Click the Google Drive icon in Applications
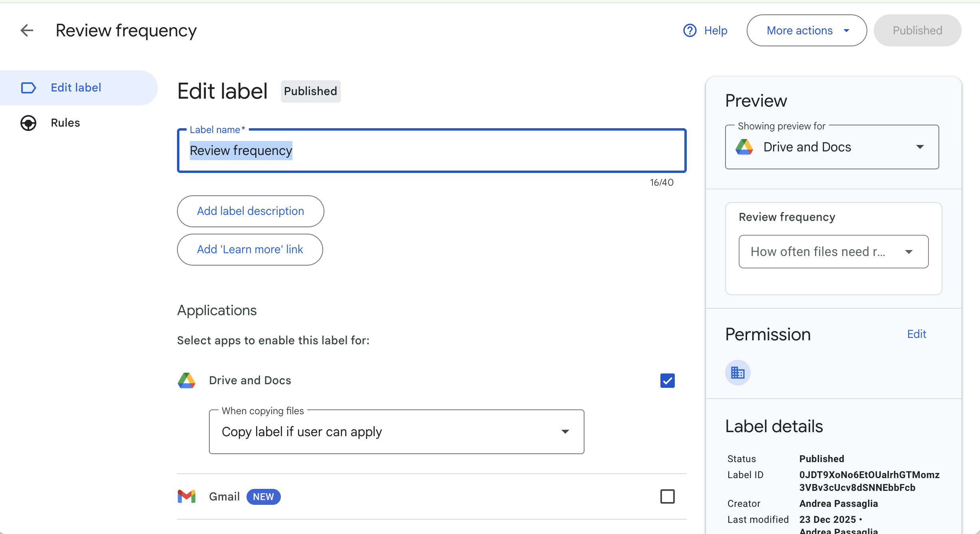This screenshot has width=980, height=534. click(x=187, y=381)
